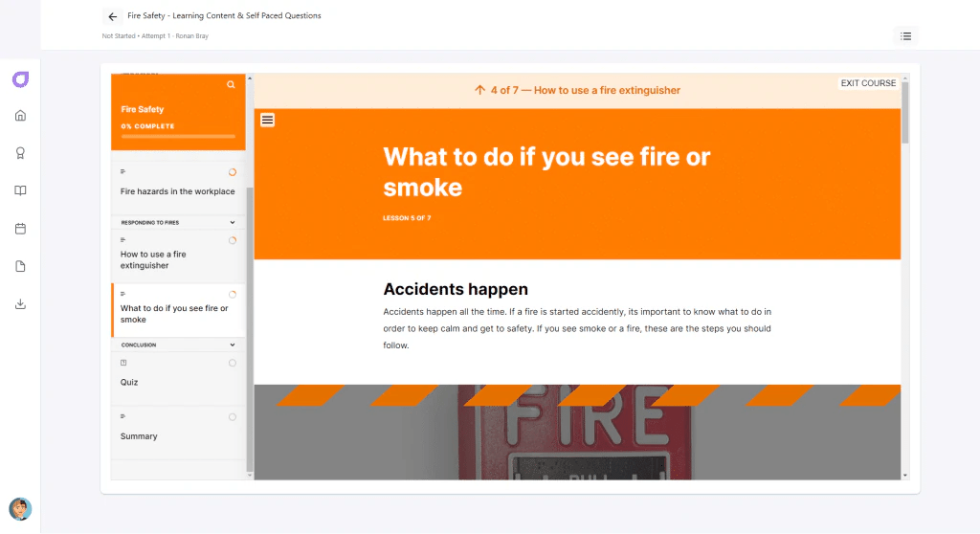Select What to do if you see fire or smoke lesson
This screenshot has height=534, width=980.
(x=178, y=310)
